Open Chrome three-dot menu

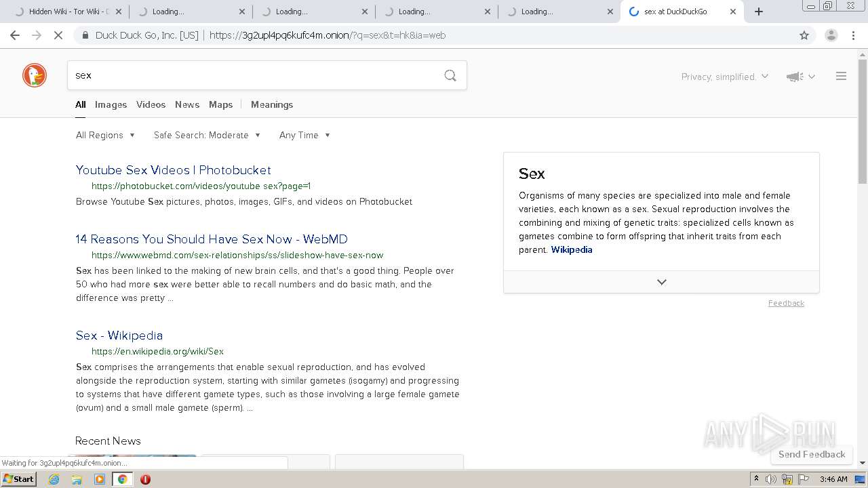[854, 35]
